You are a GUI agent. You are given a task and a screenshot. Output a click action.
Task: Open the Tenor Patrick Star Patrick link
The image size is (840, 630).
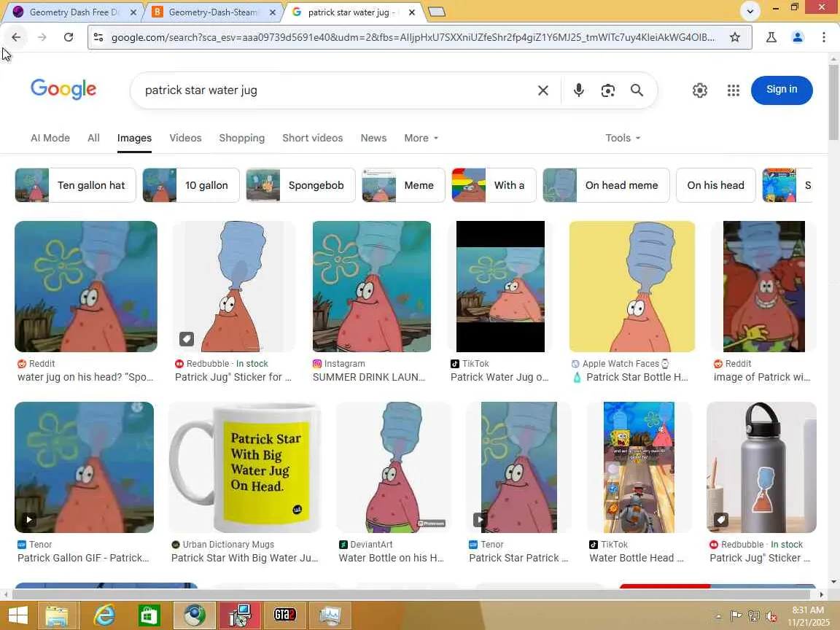coord(518,558)
